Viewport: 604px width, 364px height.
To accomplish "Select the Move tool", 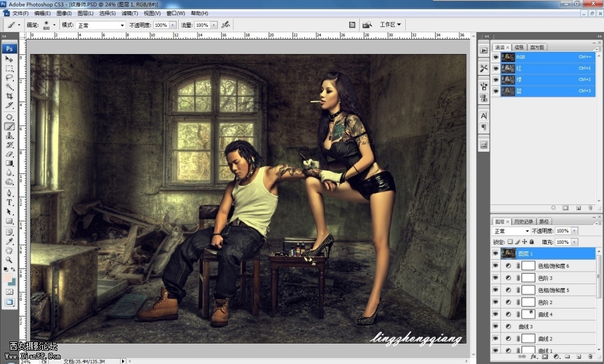I will pos(9,59).
